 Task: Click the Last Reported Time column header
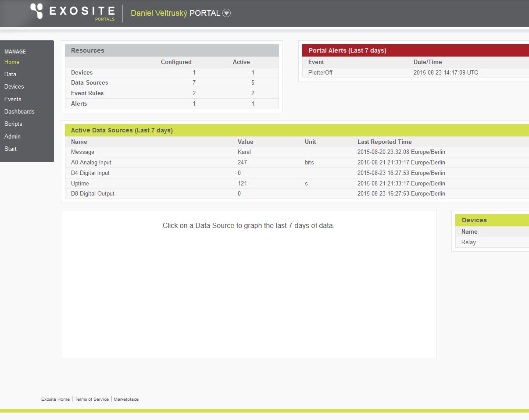(x=385, y=142)
